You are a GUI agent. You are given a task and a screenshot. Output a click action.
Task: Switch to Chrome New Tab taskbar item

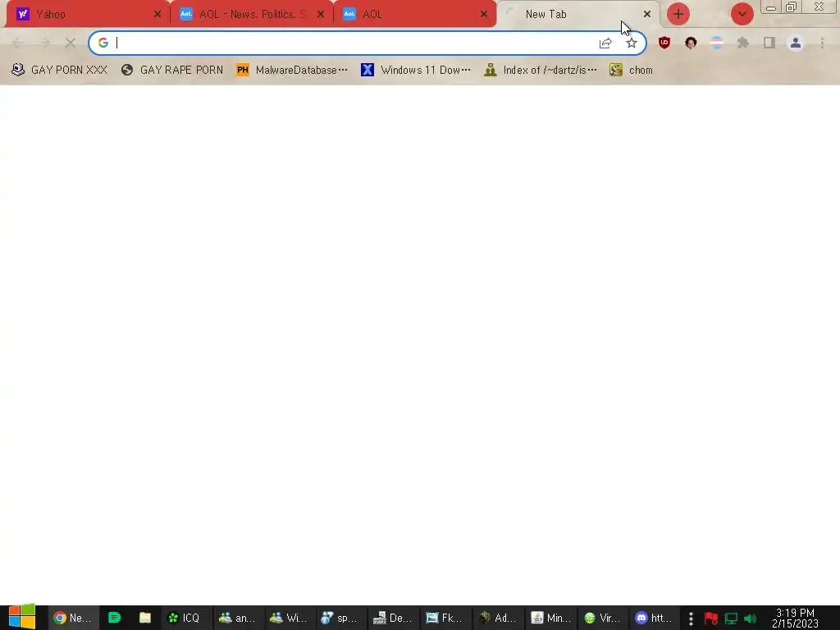click(x=73, y=619)
